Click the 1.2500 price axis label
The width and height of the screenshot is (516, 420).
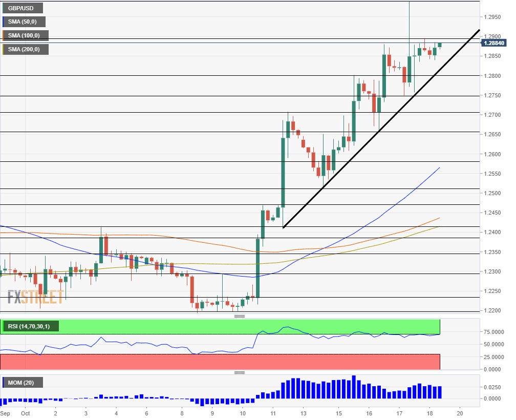point(492,193)
